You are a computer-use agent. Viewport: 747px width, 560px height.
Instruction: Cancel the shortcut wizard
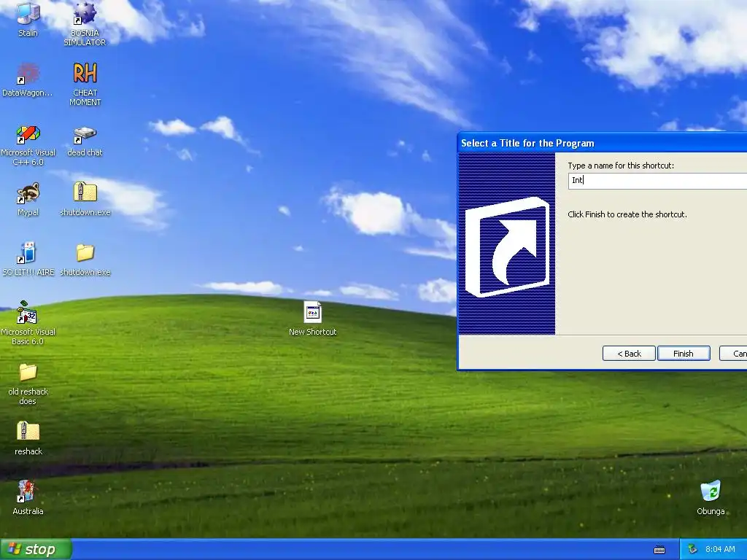[x=734, y=354]
